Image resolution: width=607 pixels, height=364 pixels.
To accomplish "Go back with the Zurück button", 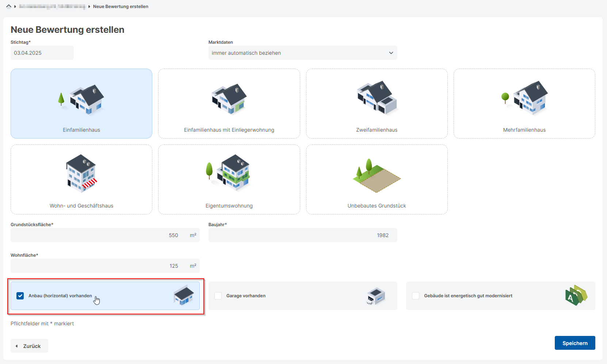I will tap(29, 346).
